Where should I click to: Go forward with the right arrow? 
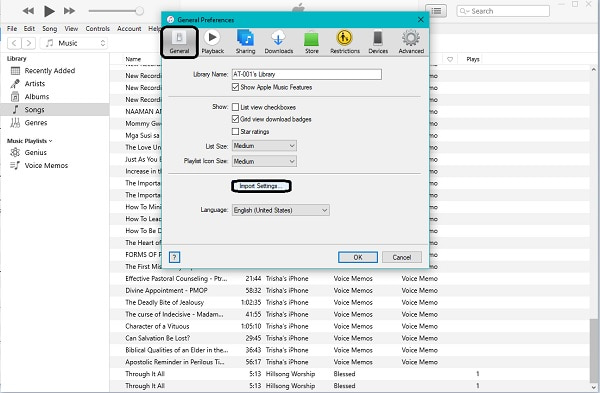[x=29, y=43]
